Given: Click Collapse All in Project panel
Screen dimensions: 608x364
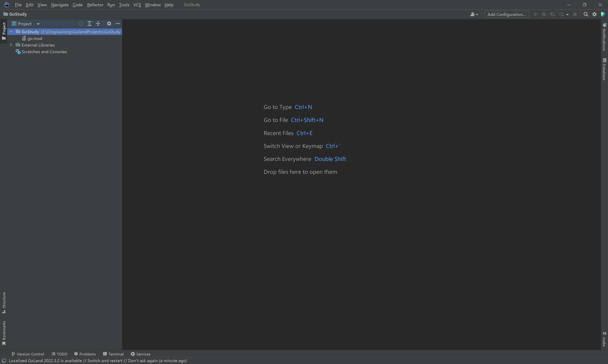Looking at the screenshot, I should (x=98, y=24).
